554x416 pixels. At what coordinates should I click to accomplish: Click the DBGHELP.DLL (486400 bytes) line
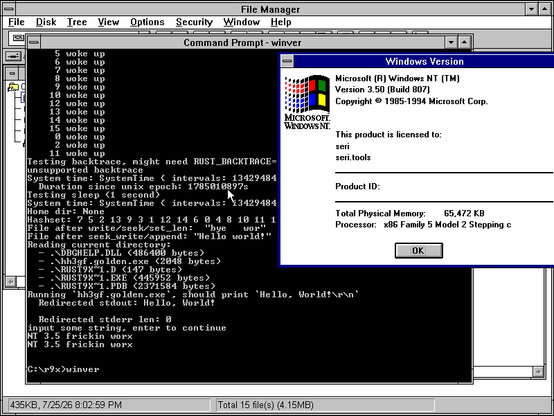[x=122, y=253]
